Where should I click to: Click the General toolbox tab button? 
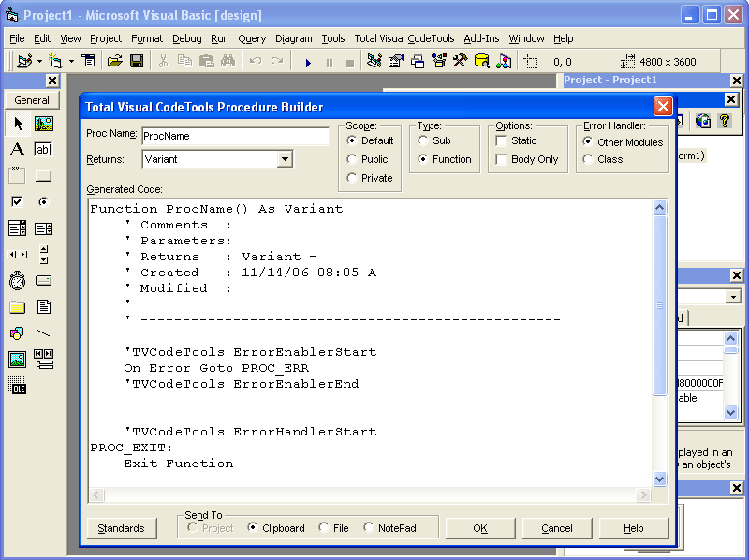tap(32, 100)
